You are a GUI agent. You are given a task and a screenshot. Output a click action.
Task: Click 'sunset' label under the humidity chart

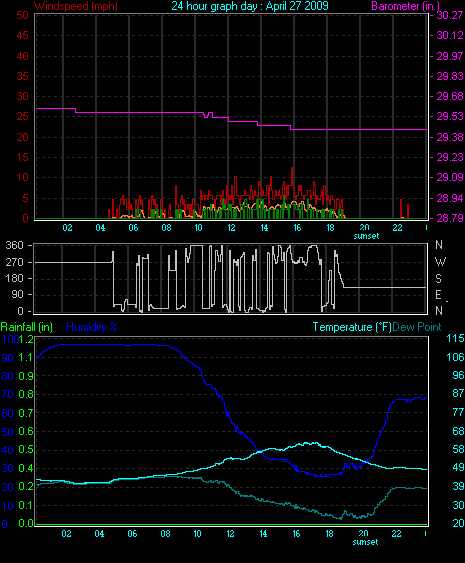[x=366, y=542]
